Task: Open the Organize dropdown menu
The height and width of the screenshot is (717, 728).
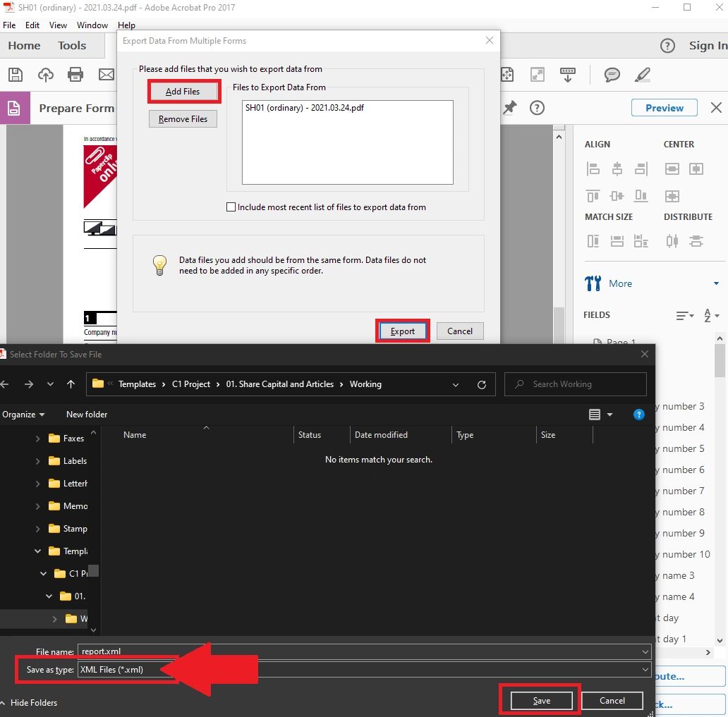Action: 23,415
